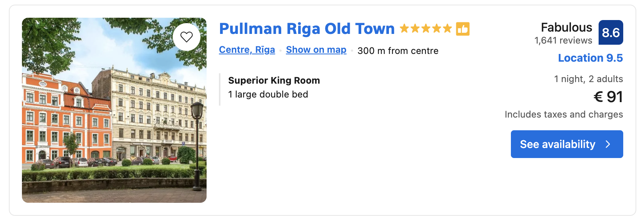The width and height of the screenshot is (644, 222).
Task: Click the five-star rating icons
Action: coord(425,29)
